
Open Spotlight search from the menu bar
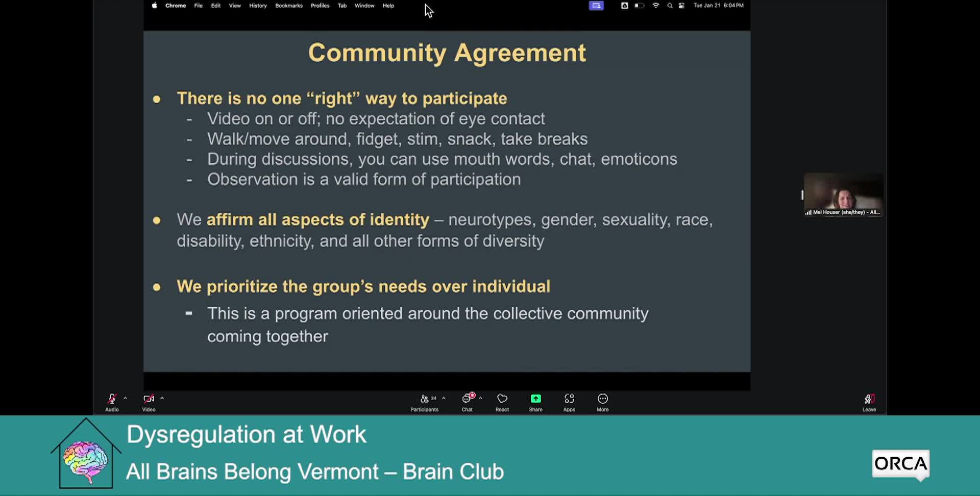pos(669,6)
